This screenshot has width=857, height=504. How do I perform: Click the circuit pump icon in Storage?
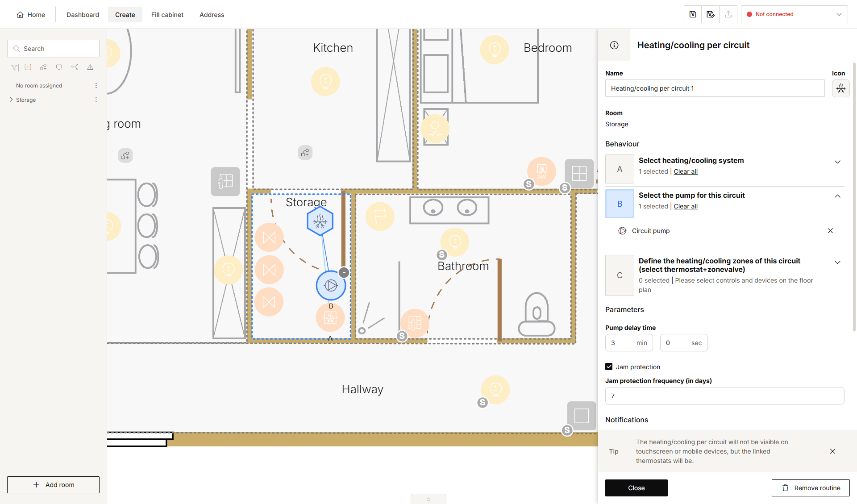point(331,285)
